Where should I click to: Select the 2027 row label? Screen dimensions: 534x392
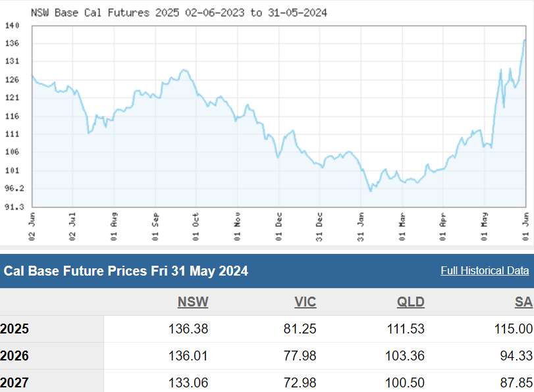[14, 383]
